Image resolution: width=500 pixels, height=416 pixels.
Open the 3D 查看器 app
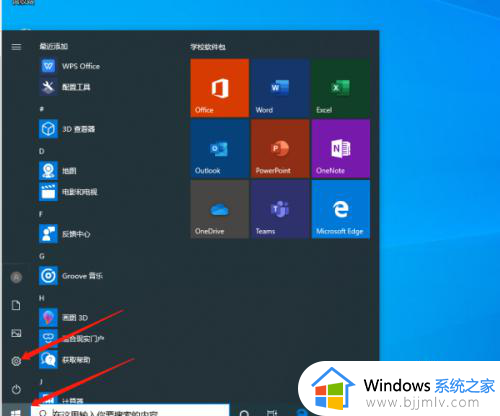coord(67,129)
